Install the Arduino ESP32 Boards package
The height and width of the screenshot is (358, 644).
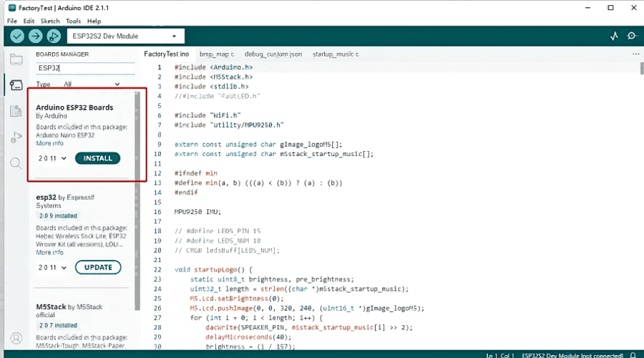click(97, 158)
